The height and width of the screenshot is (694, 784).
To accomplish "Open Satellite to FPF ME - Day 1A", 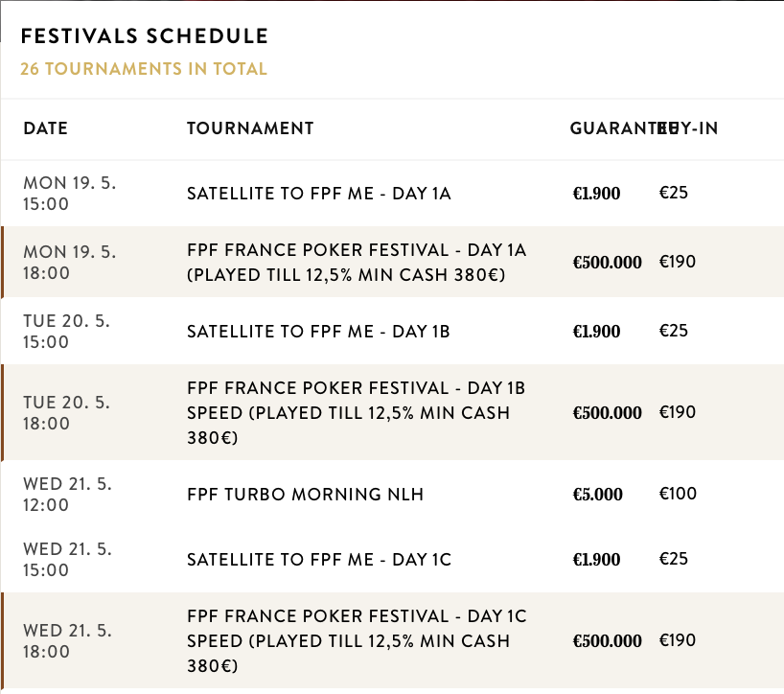I will click(x=318, y=194).
